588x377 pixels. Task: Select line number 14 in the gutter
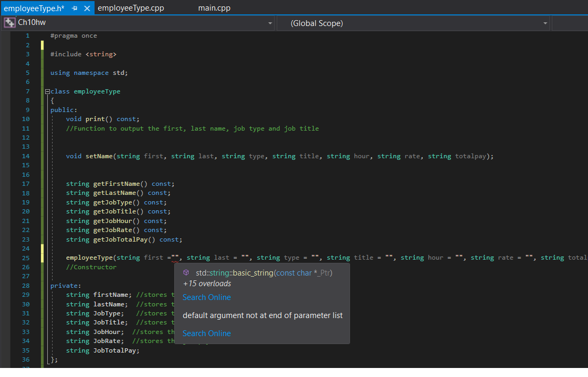click(x=25, y=156)
